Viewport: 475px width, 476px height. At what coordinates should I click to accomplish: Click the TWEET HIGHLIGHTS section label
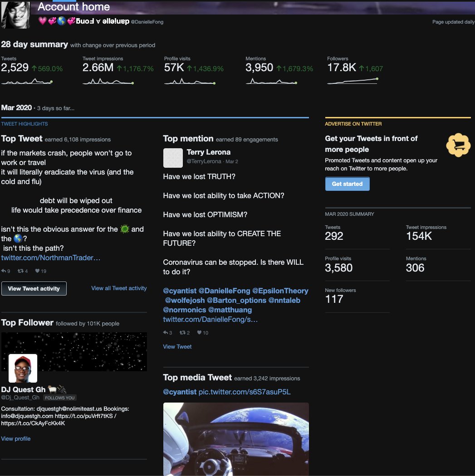coord(24,124)
